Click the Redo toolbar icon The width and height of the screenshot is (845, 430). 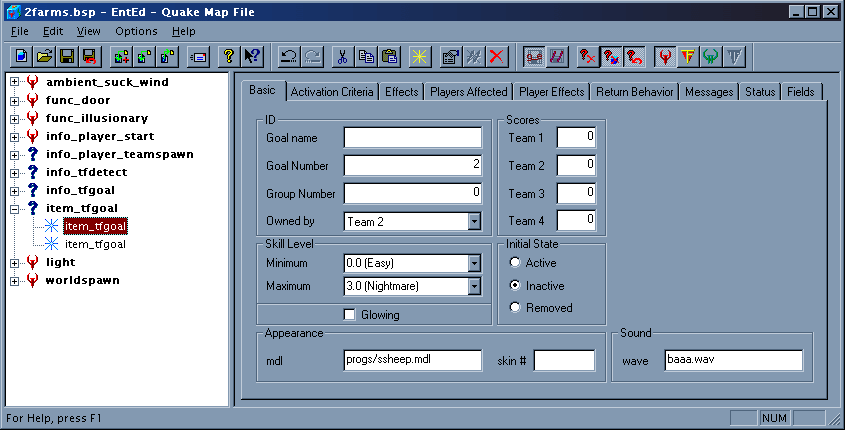pos(312,56)
